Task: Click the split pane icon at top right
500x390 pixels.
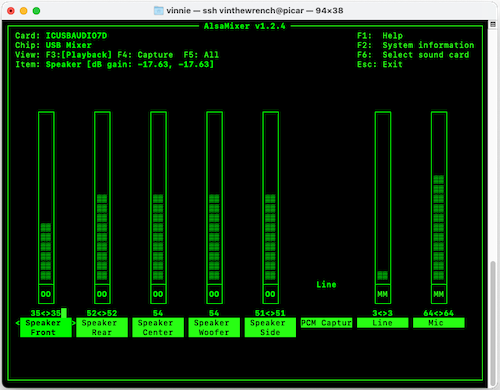Action: coord(493,24)
